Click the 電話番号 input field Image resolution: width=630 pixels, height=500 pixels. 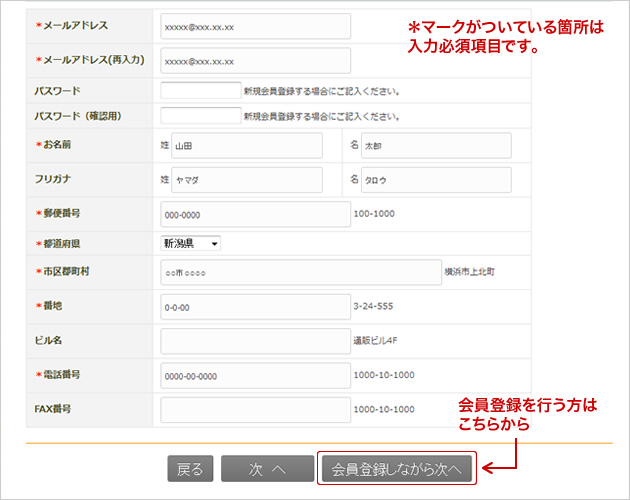[255, 375]
